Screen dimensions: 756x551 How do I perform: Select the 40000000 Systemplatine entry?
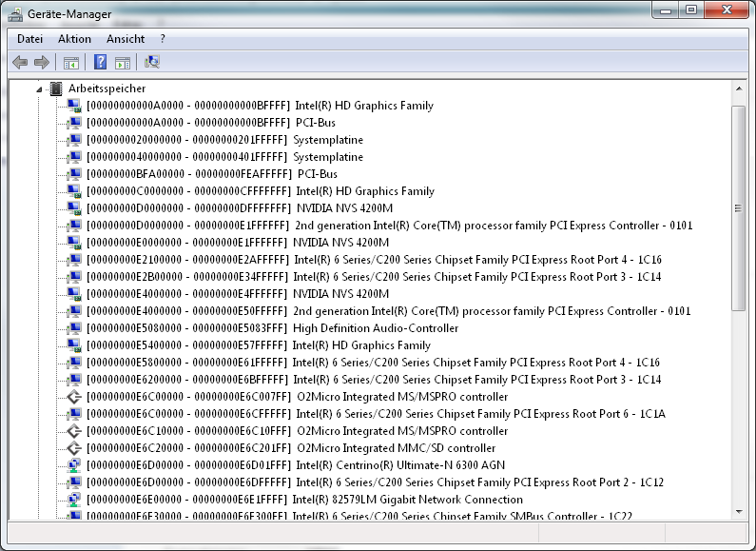point(224,157)
